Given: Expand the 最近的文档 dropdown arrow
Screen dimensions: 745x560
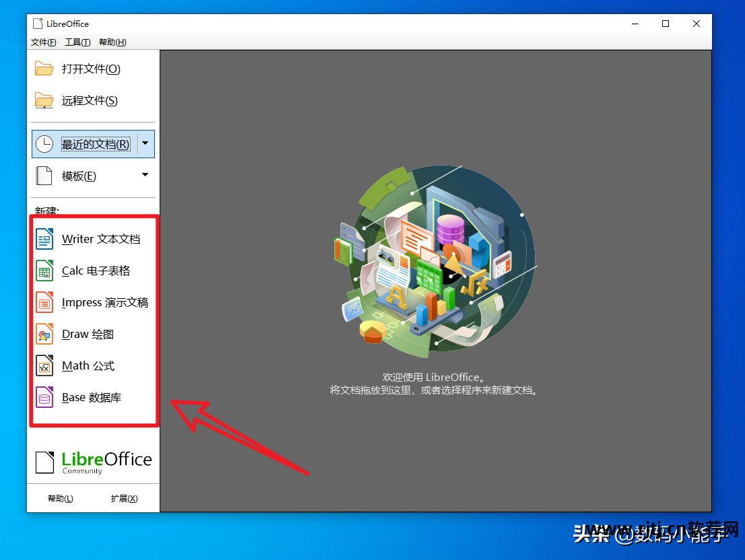Looking at the screenshot, I should pos(145,143).
